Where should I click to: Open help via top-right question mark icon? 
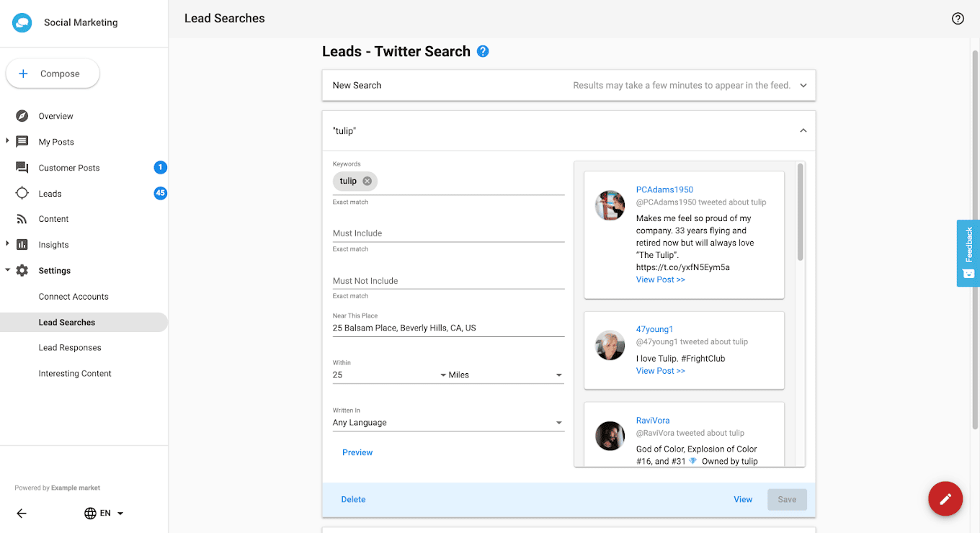coord(958,19)
